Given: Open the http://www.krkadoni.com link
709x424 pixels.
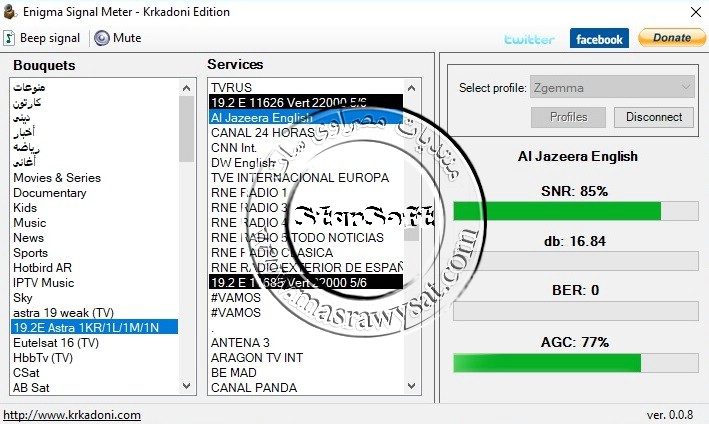Looking at the screenshot, I should coord(72,415).
